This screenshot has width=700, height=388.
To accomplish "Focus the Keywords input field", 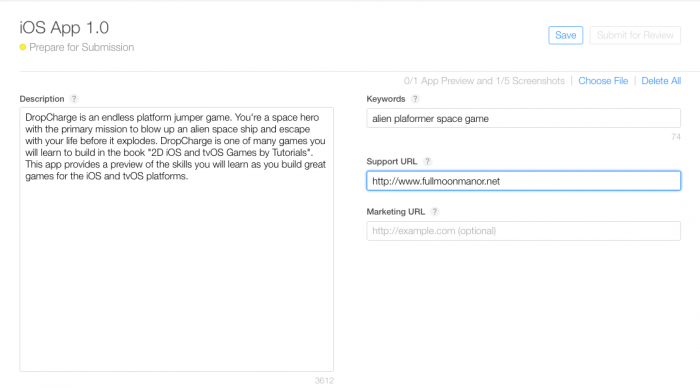I will click(x=523, y=118).
